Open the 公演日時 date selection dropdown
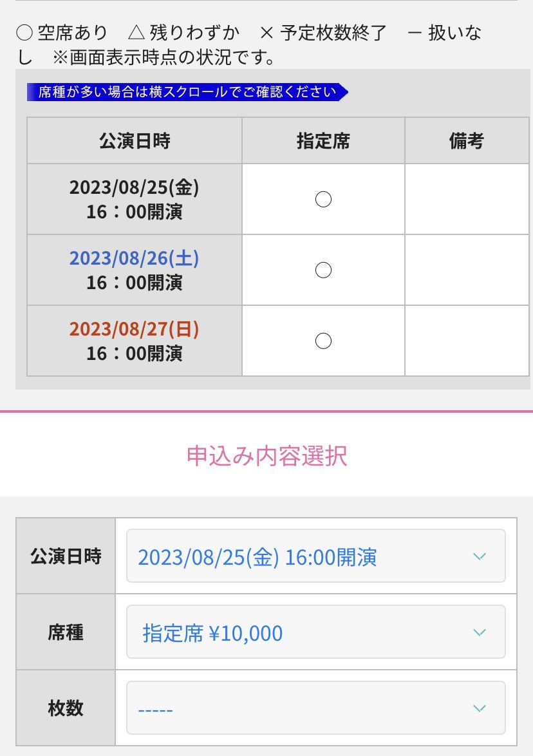Viewport: 533px width, 756px height. tap(315, 556)
